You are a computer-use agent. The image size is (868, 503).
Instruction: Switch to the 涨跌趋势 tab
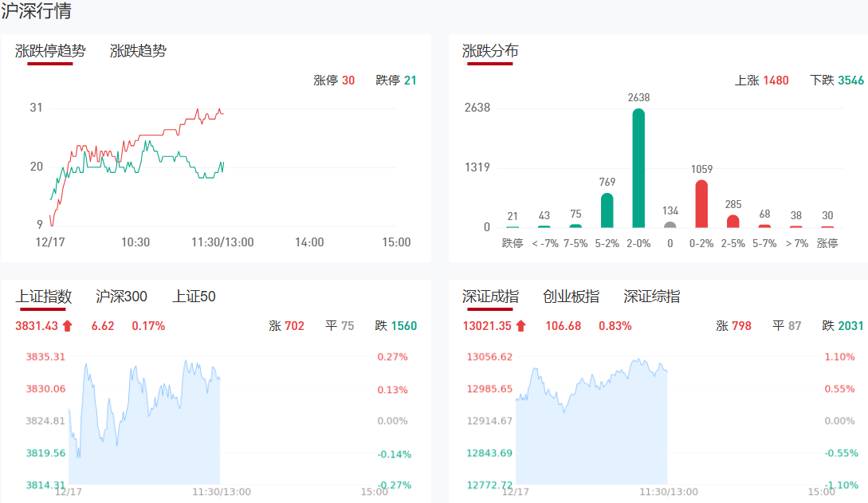coord(138,51)
